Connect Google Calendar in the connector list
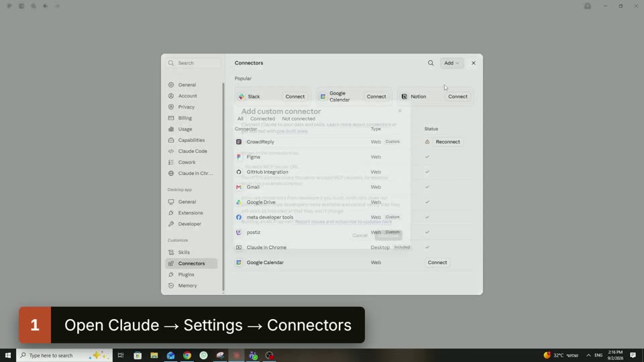Image resolution: width=644 pixels, height=362 pixels. point(437,263)
